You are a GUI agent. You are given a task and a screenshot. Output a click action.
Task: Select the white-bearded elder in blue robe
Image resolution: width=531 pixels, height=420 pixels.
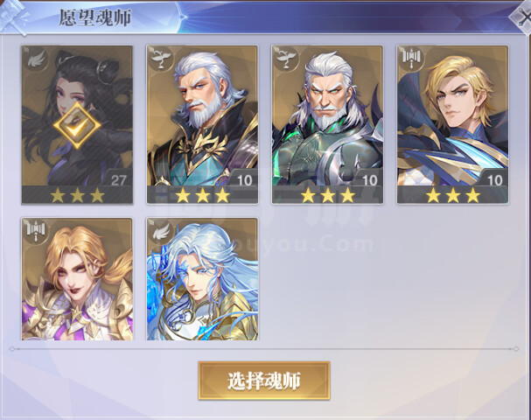pos(202,124)
